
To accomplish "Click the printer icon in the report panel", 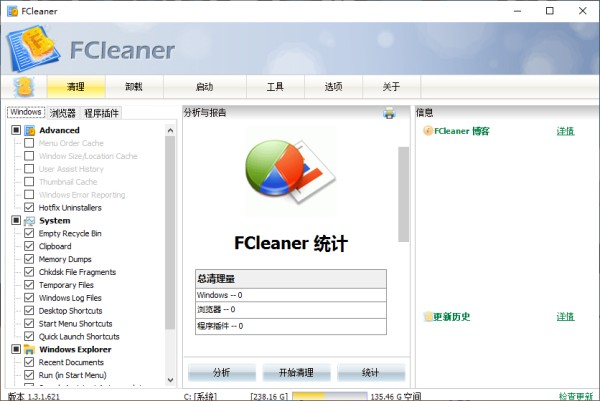I will point(389,113).
